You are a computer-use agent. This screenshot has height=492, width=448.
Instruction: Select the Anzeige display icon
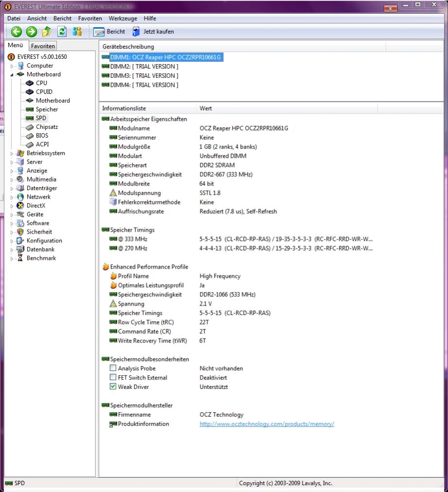click(x=20, y=171)
